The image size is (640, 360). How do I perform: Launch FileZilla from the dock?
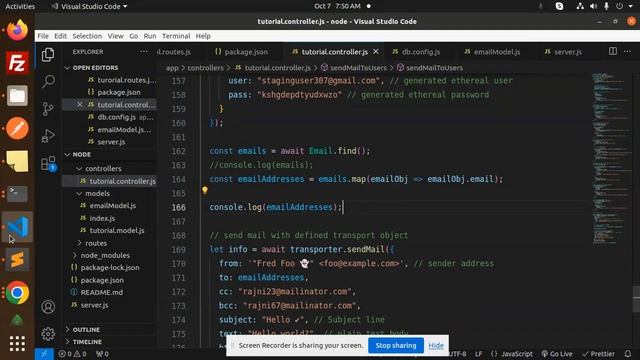coord(17,63)
